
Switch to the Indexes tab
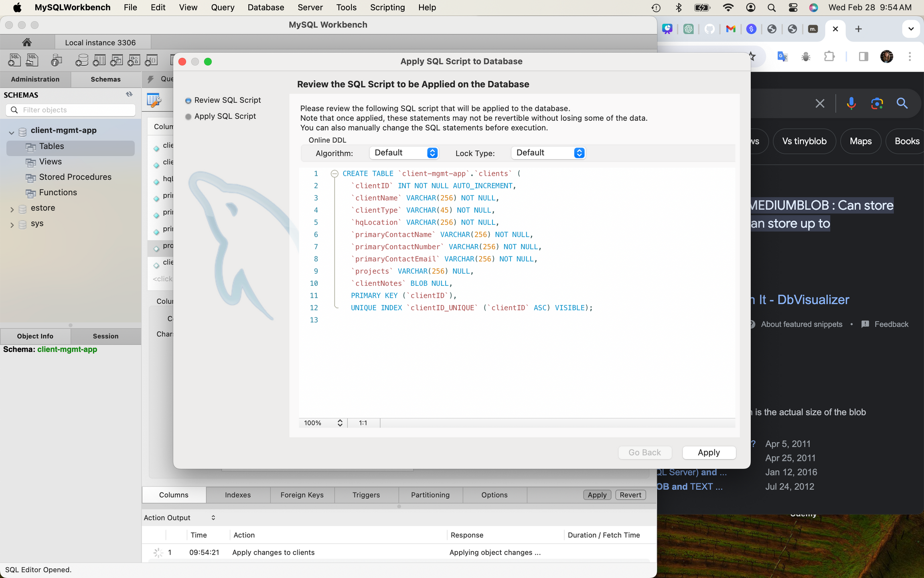238,495
